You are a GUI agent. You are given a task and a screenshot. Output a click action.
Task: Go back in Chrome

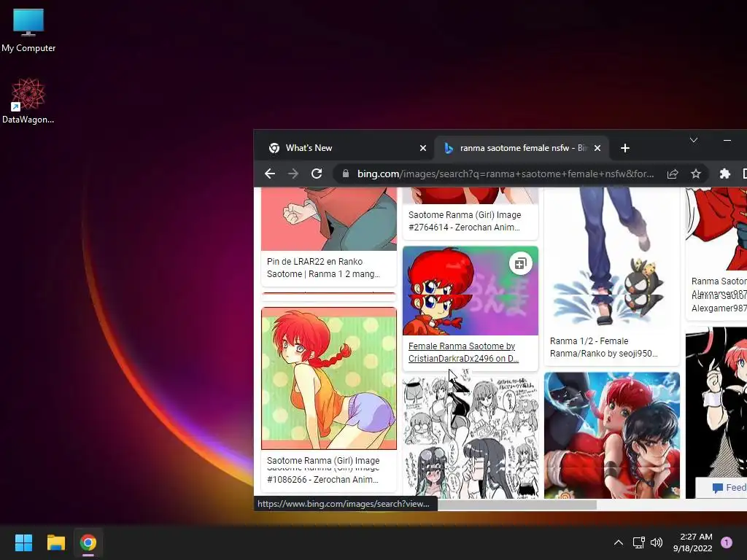coord(270,174)
